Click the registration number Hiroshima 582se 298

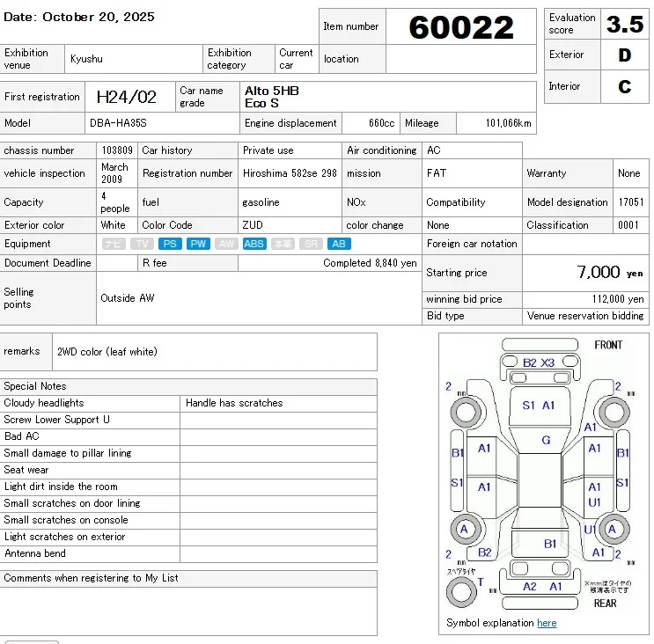[290, 173]
